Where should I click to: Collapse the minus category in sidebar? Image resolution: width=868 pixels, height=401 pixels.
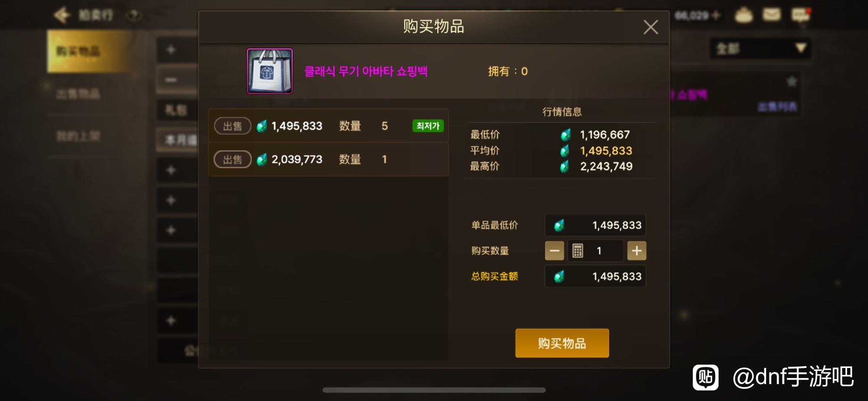[171, 80]
